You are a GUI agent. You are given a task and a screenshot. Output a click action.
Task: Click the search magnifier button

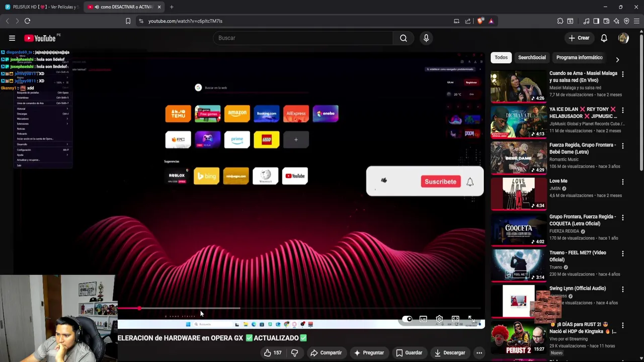[404, 38]
